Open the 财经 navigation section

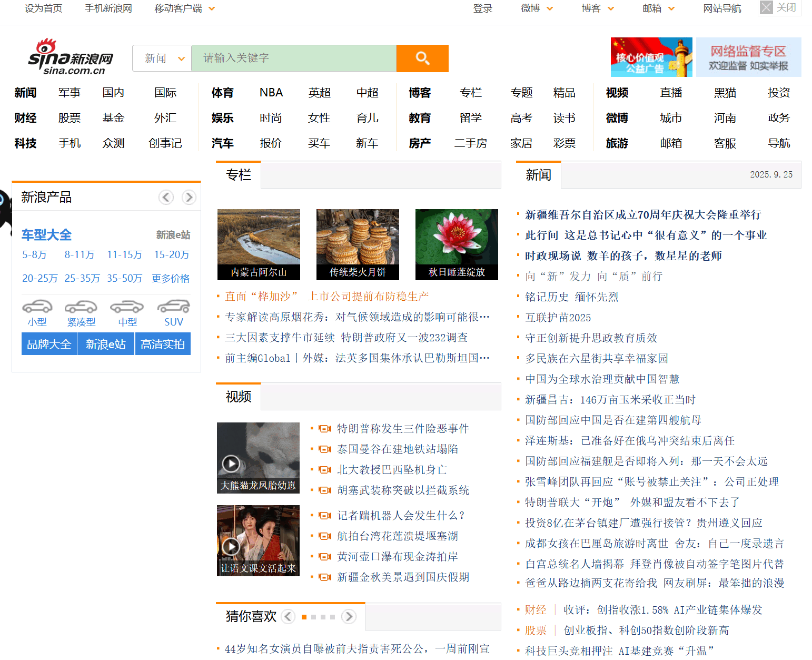25,118
